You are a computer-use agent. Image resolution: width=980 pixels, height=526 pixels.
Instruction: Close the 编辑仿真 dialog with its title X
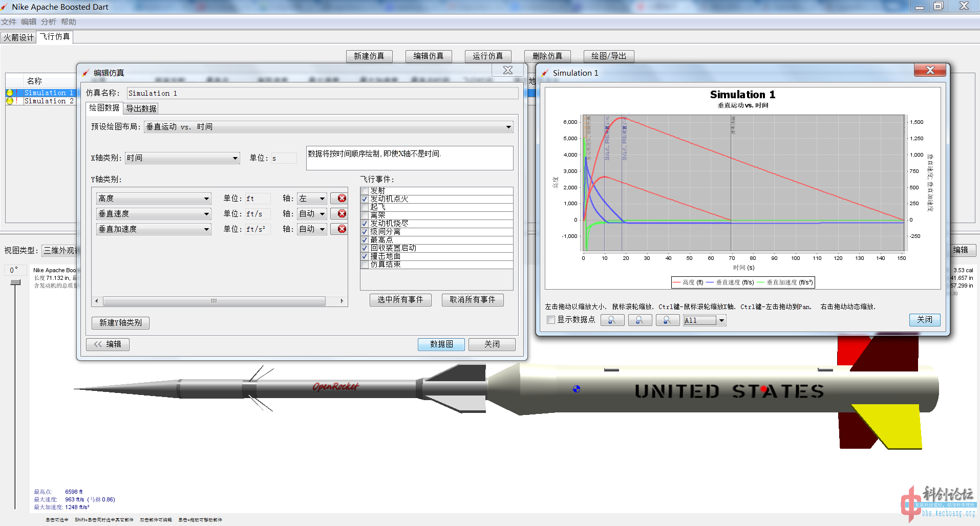(507, 71)
